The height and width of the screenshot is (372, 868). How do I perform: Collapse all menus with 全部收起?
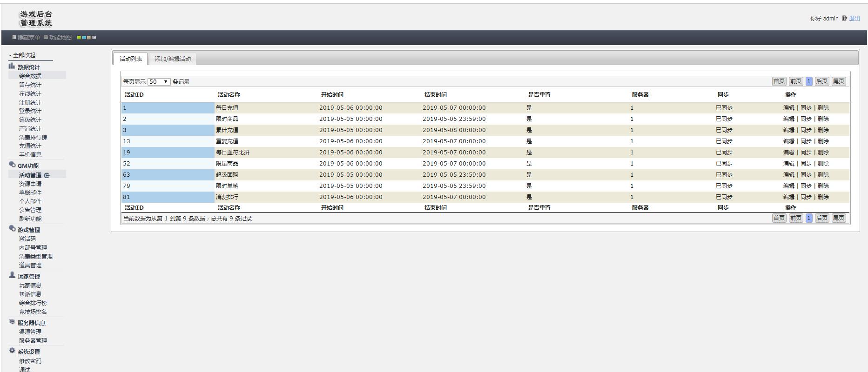pos(22,55)
